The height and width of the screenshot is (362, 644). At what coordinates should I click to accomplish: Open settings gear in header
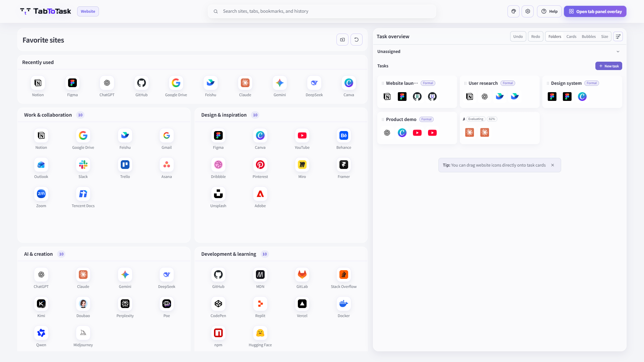click(528, 11)
